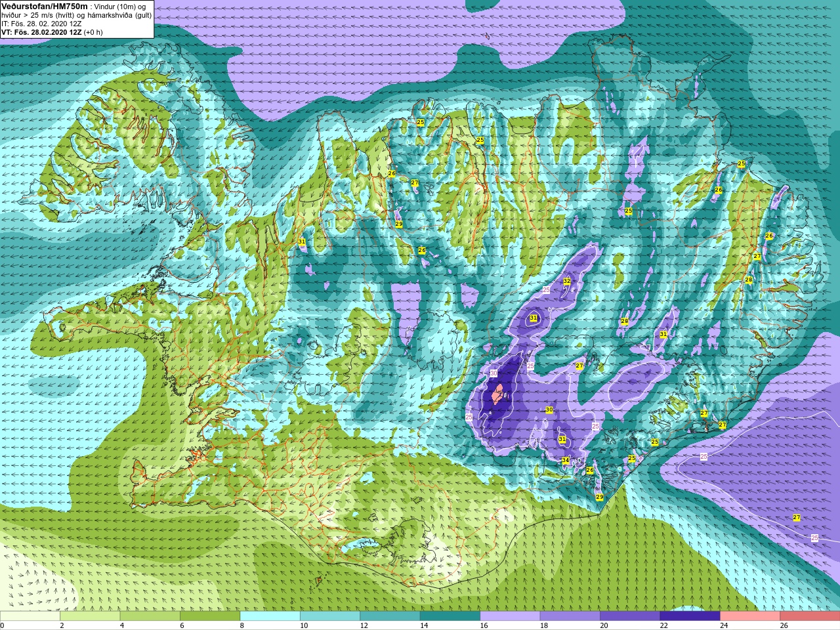Image resolution: width=840 pixels, height=630 pixels.
Task: Select the 14–16 m/s dark teal legend swatch
Action: [450, 616]
